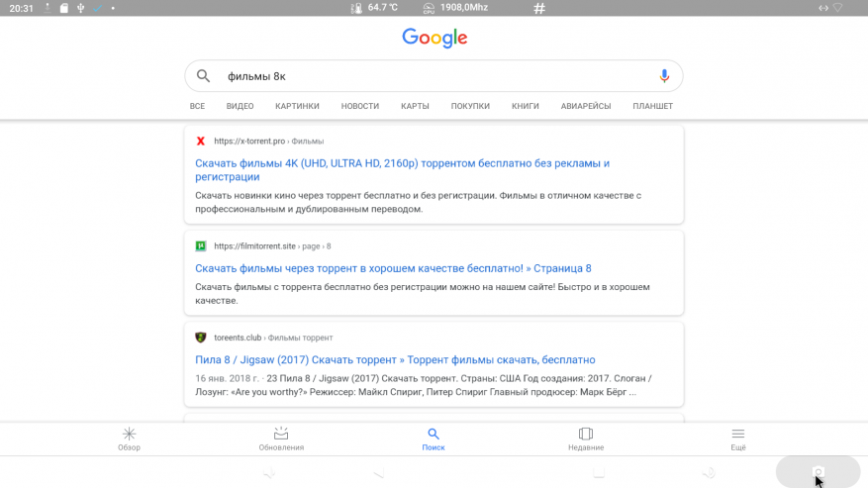Click the 64.7 °C temperature reading
Viewport: 868px width, 488px height.
[x=382, y=8]
